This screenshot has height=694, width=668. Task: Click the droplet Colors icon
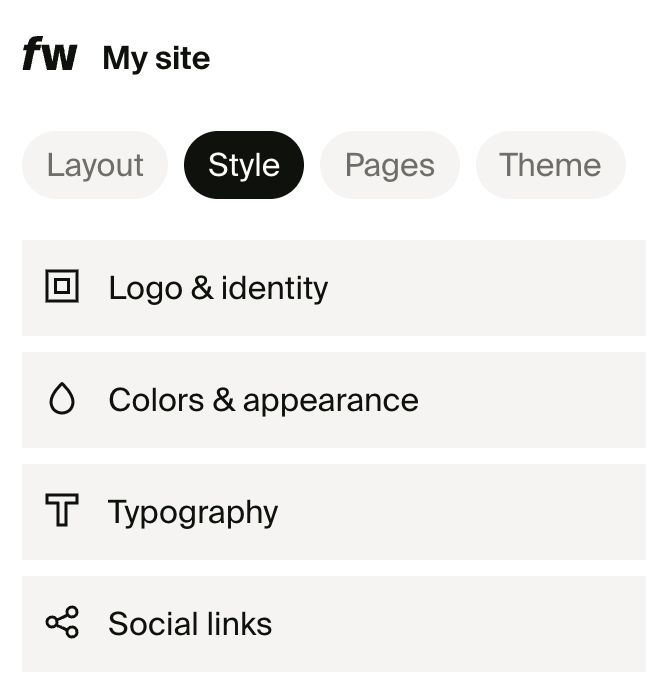coord(62,398)
